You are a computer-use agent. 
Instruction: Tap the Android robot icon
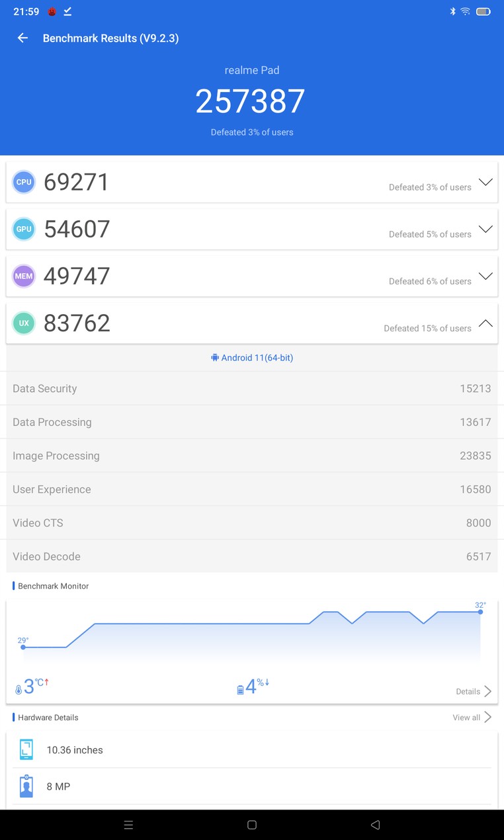click(x=215, y=358)
